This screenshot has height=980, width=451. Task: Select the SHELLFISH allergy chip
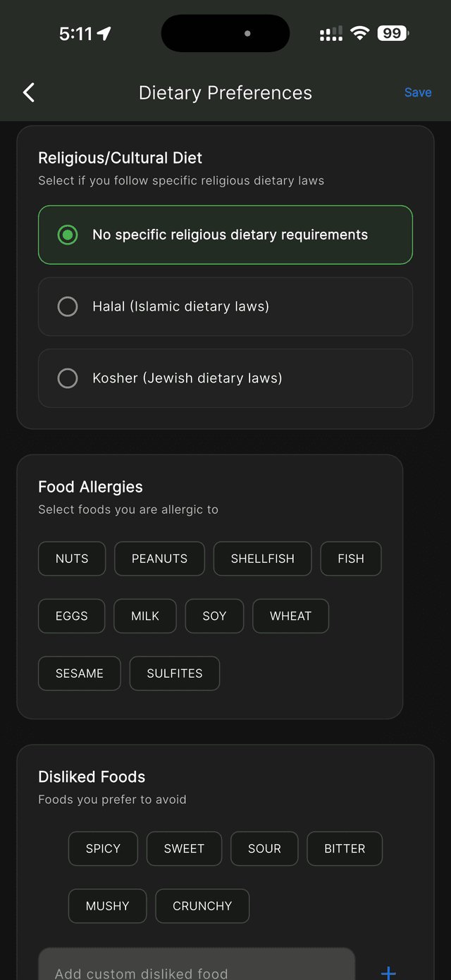pyautogui.click(x=263, y=559)
